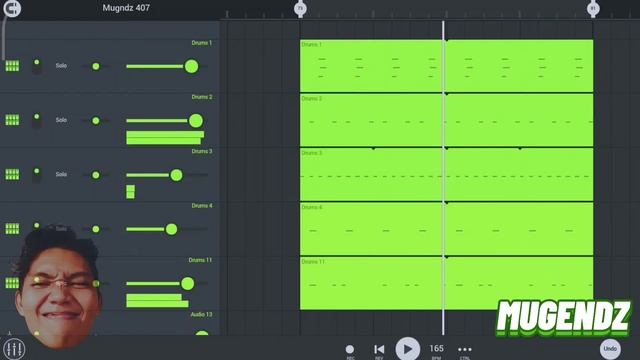
Task: Click the Undo button
Action: coord(610,349)
